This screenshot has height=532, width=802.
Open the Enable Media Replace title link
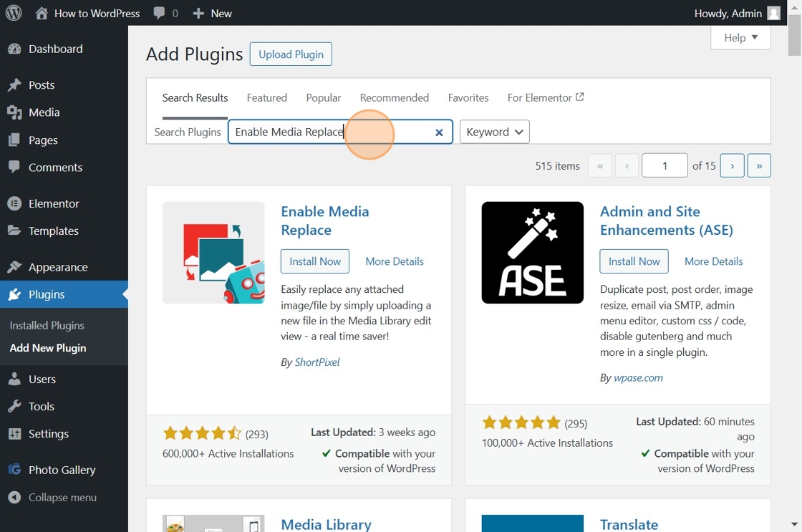click(325, 221)
